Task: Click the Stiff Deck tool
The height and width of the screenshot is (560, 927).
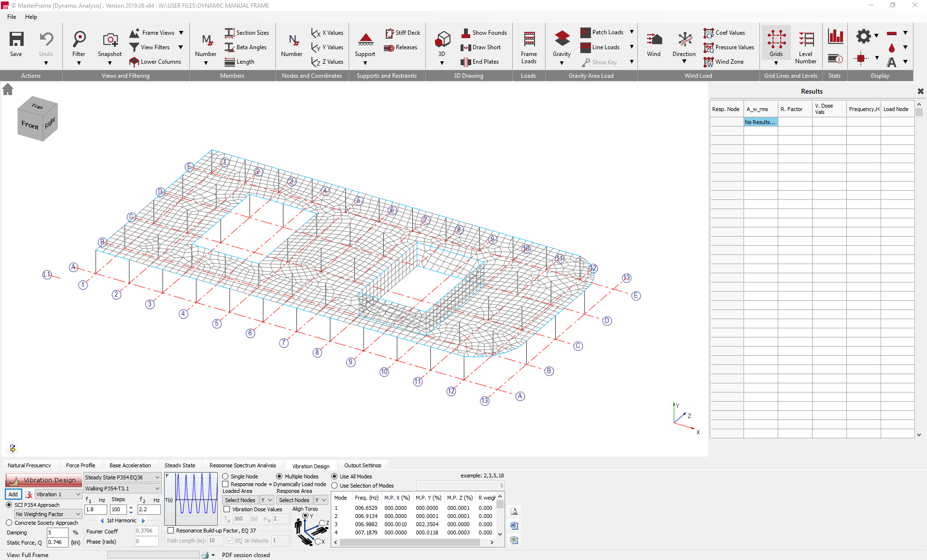Action: pos(403,33)
